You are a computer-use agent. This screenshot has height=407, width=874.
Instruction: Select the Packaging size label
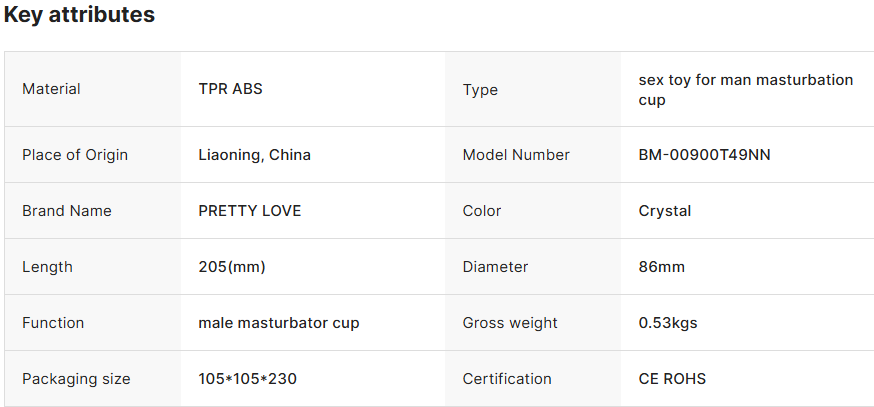(76, 379)
